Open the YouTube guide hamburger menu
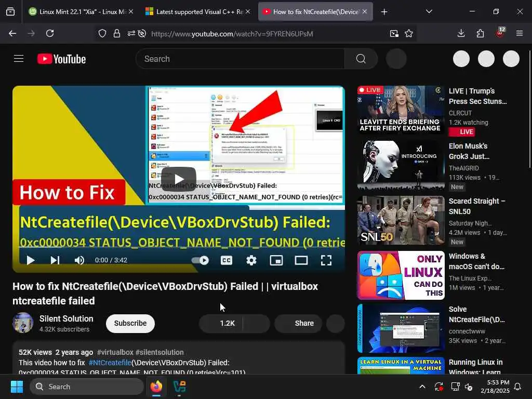This screenshot has width=532, height=399. click(19, 59)
